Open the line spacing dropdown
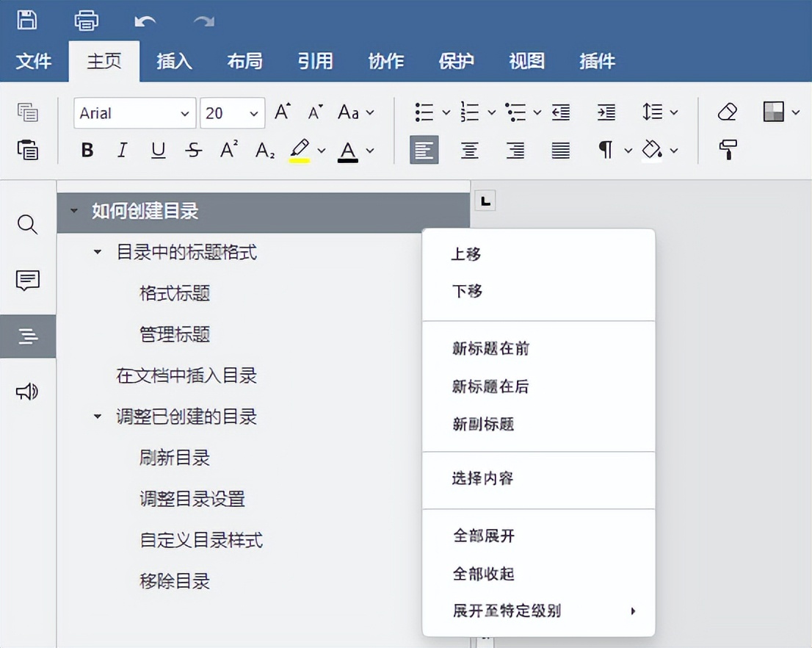 [659, 112]
